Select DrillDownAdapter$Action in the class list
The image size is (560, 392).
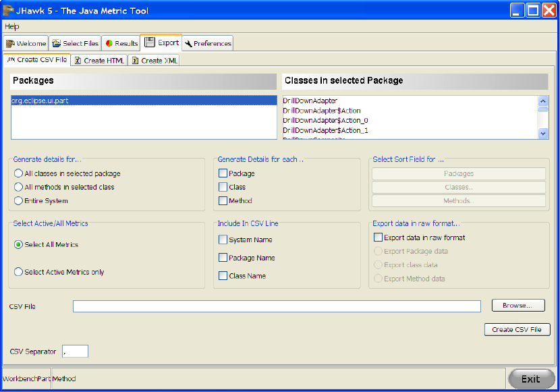click(x=410, y=111)
